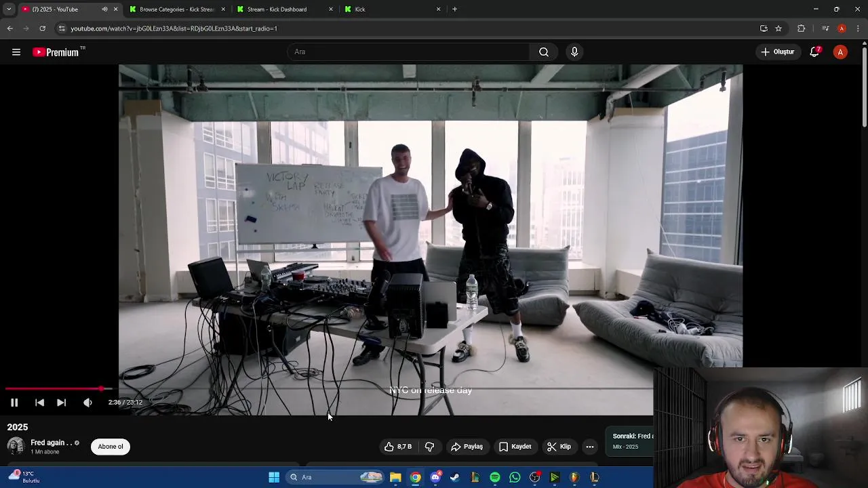Click the taskbar Ara search box
The image size is (868, 488).
pyautogui.click(x=336, y=477)
